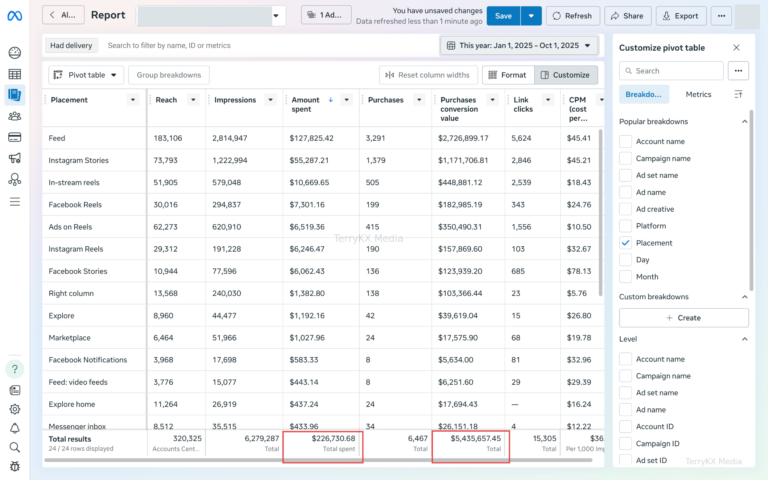Open the Purchases column dropdown
The width and height of the screenshot is (768, 480).
419,100
